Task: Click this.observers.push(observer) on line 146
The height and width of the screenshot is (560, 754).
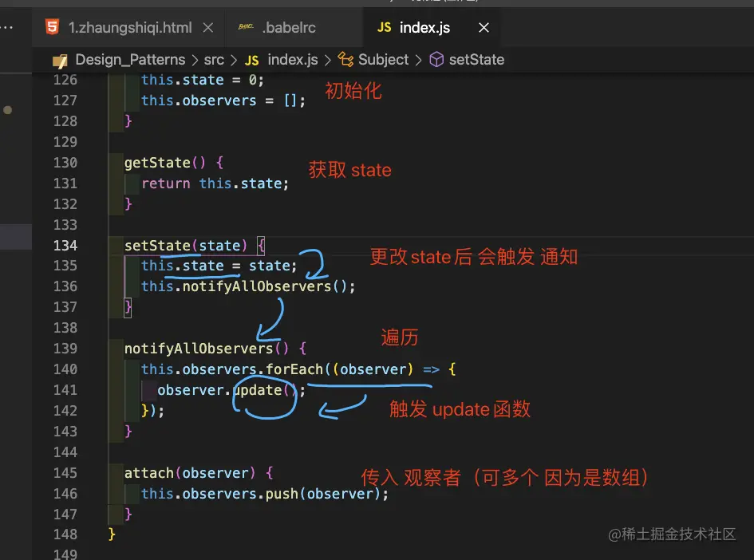Action: tap(264, 494)
